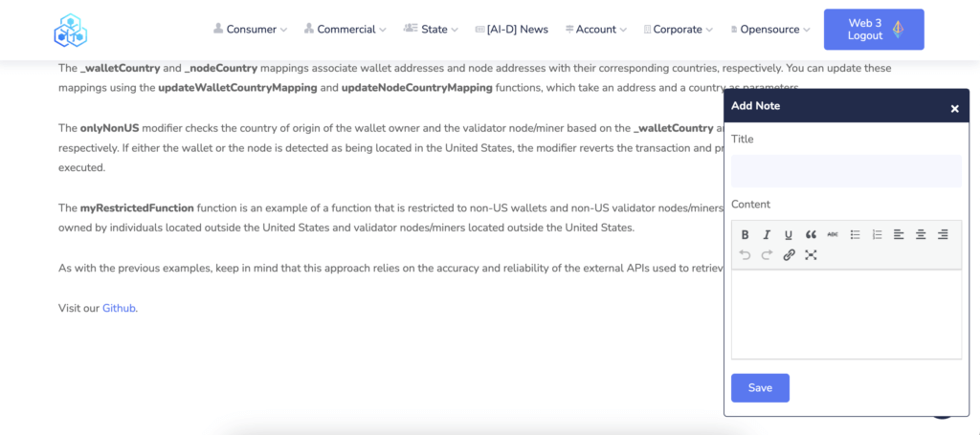Insert a bulleted unordered list
Viewport: 980px width, 435px height.
tap(855, 234)
